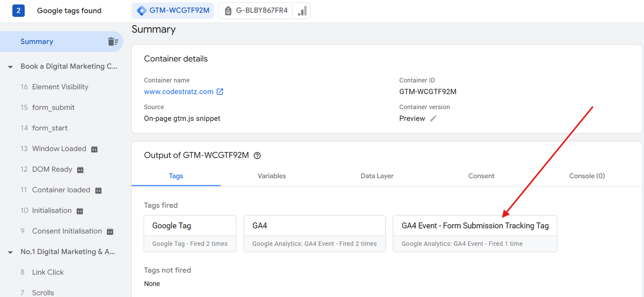Screen dimensions: 644x297
Task: Switch to the Tags tab
Action: [176, 176]
